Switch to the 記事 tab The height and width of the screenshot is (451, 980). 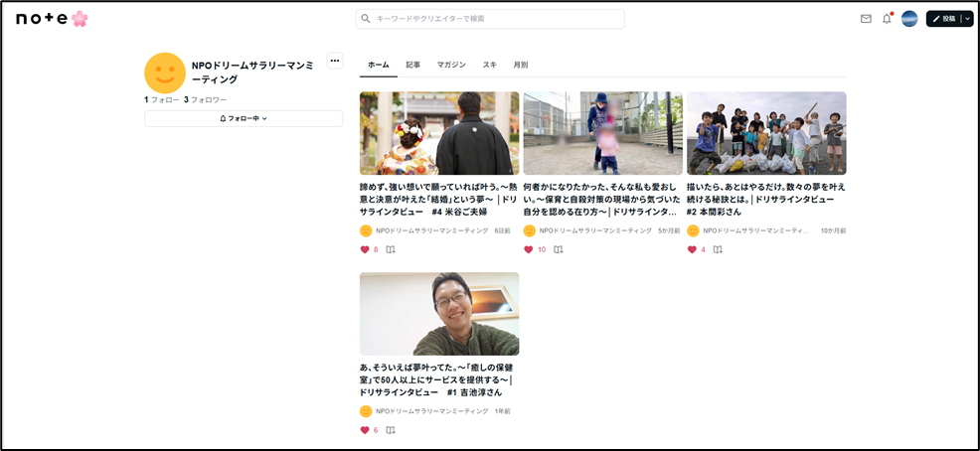coord(412,65)
